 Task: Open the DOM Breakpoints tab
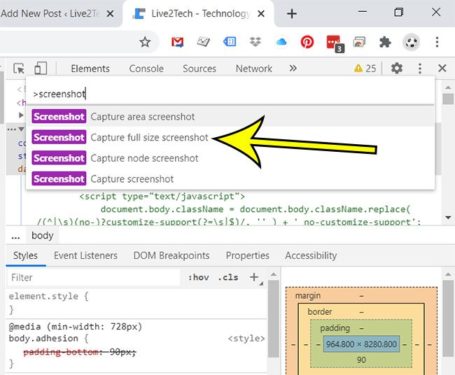171,255
